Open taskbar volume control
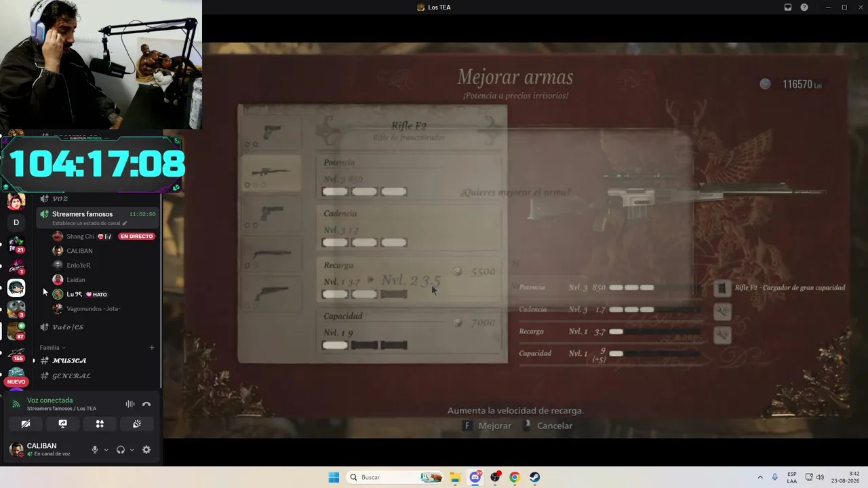This screenshot has width=868, height=488. coord(820,477)
